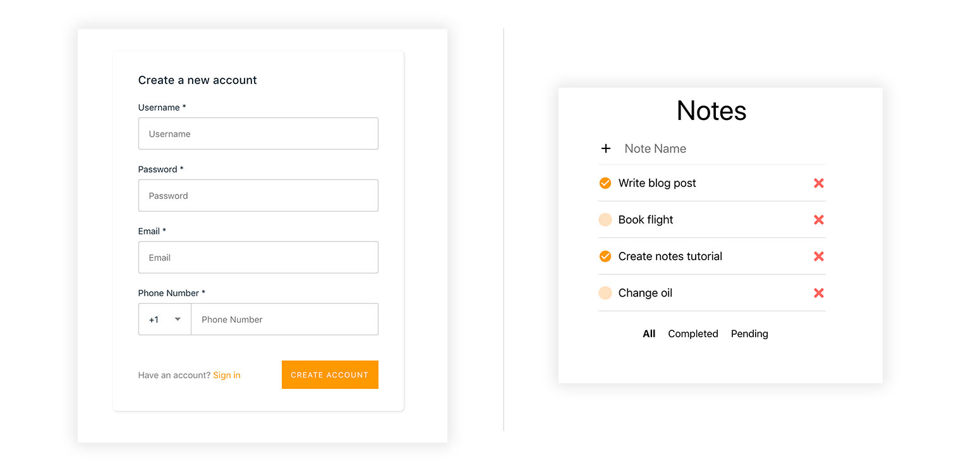Focus the Username input field
The image size is (980, 471).
[258, 134]
